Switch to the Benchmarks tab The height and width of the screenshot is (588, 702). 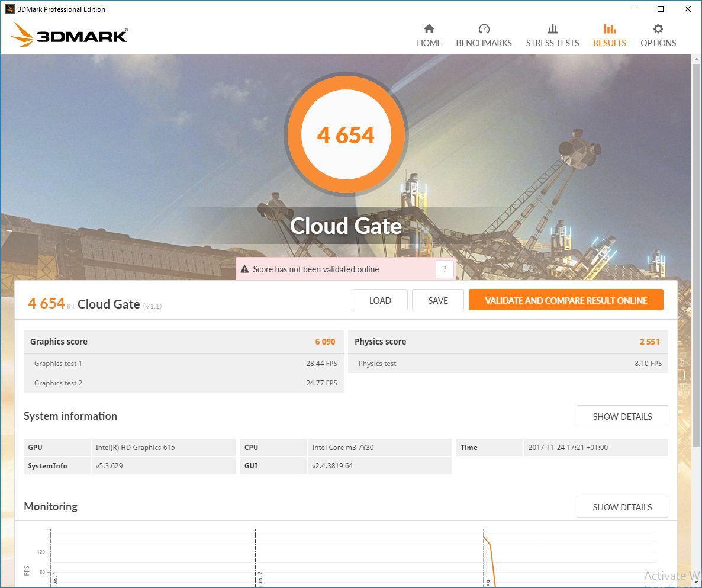(484, 36)
